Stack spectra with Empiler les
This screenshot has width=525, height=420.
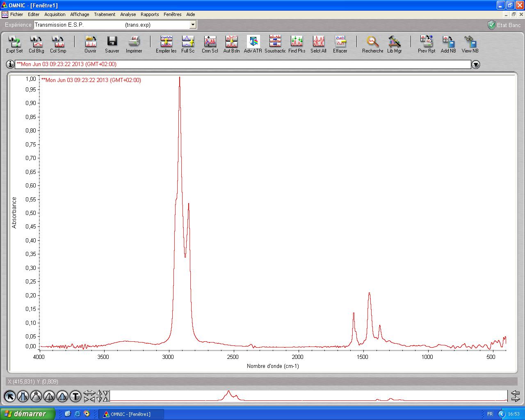[166, 44]
